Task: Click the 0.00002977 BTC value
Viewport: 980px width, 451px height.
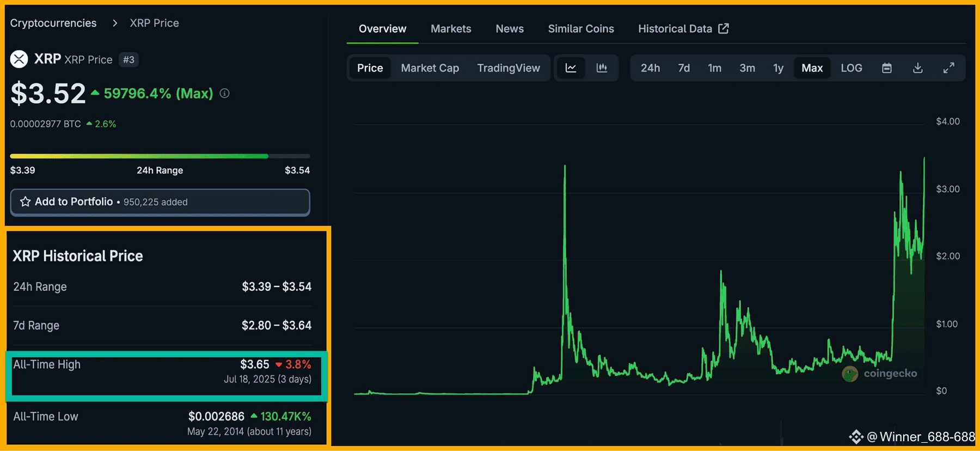Action: click(46, 124)
